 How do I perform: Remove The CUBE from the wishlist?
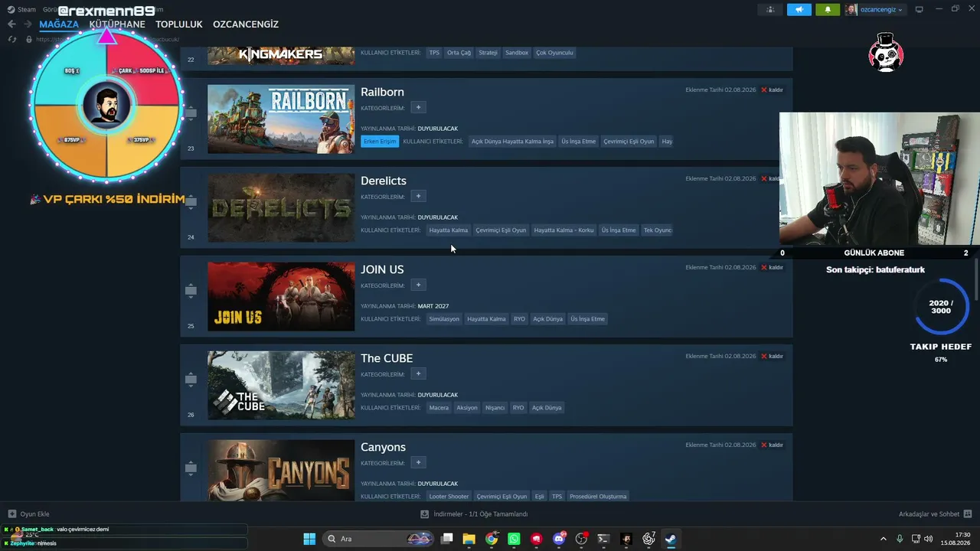click(772, 357)
